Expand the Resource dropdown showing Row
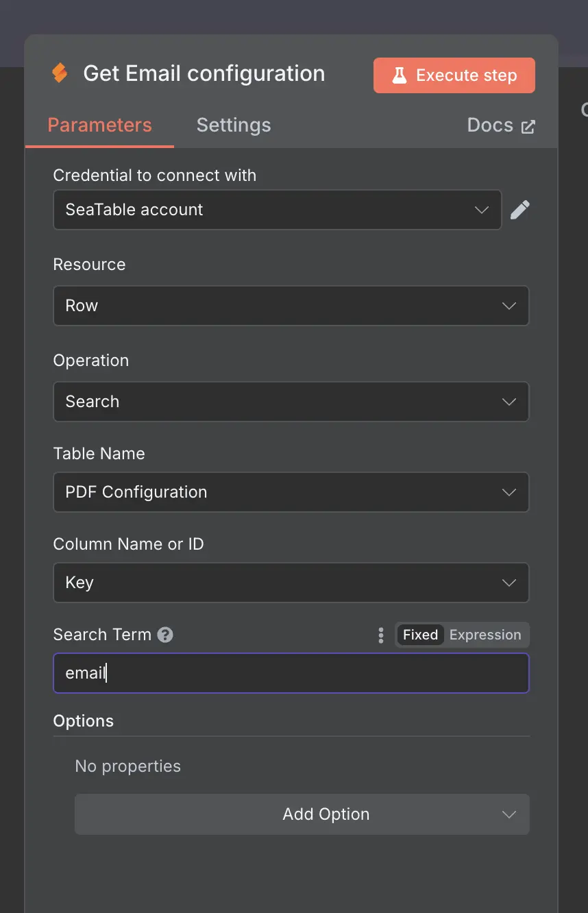This screenshot has width=588, height=913. [x=291, y=306]
